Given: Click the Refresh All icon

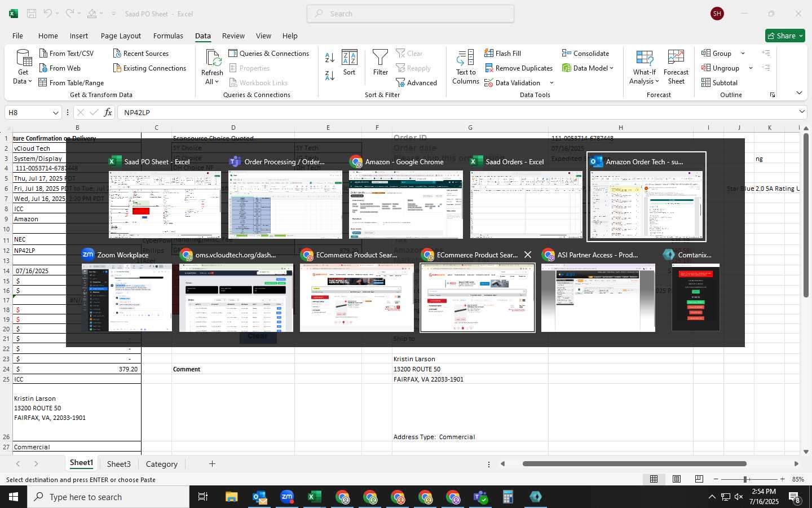Looking at the screenshot, I should (213, 58).
